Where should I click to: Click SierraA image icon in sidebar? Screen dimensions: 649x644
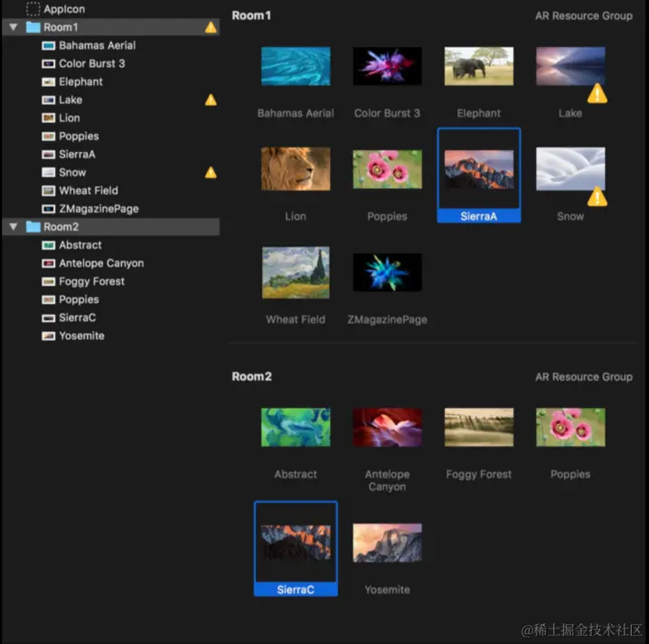pyautogui.click(x=49, y=155)
